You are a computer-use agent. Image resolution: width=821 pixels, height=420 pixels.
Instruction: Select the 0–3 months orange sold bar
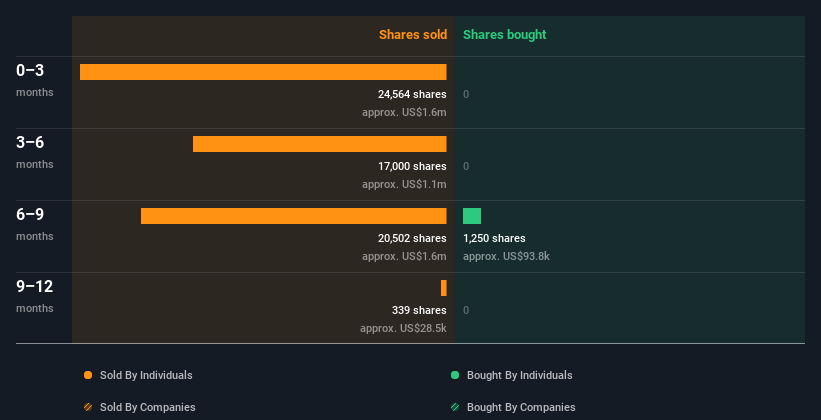coord(263,72)
